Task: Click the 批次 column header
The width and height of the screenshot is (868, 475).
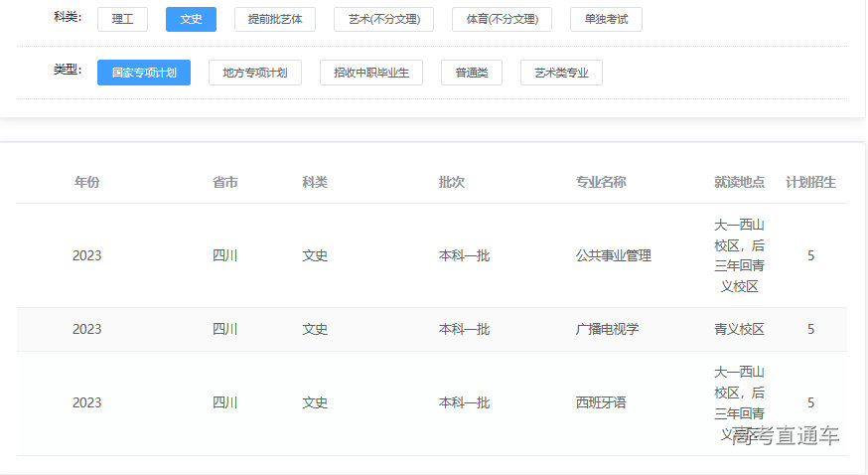Action: click(452, 182)
